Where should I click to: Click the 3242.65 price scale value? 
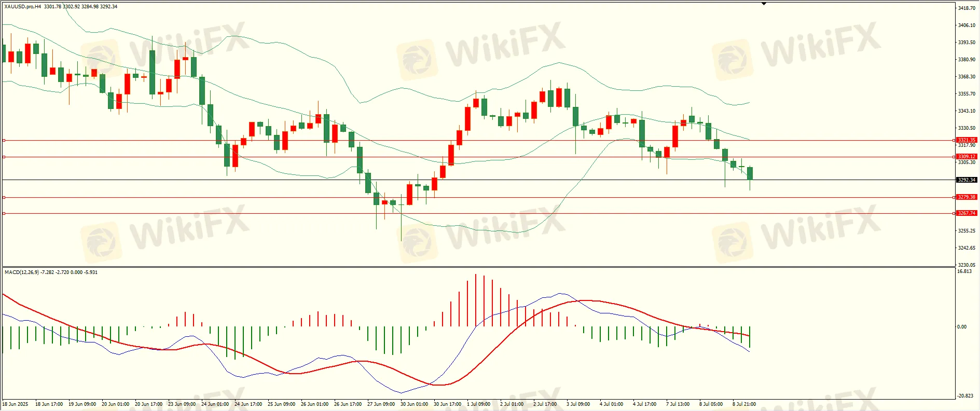(967, 248)
